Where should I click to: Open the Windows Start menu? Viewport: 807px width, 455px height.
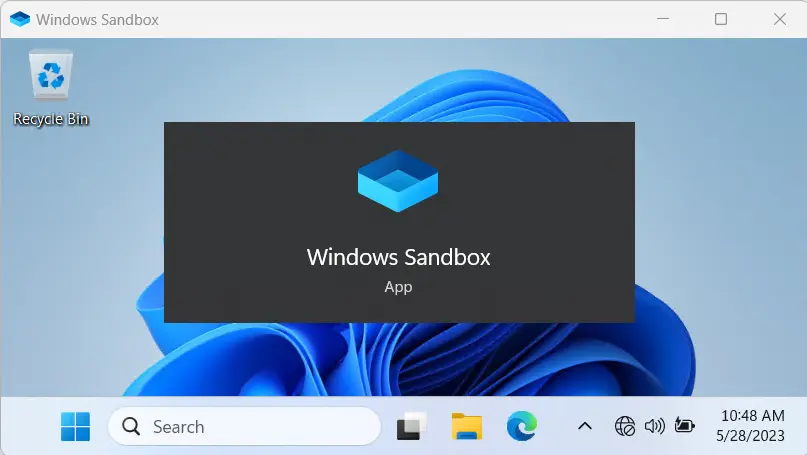[x=75, y=426]
